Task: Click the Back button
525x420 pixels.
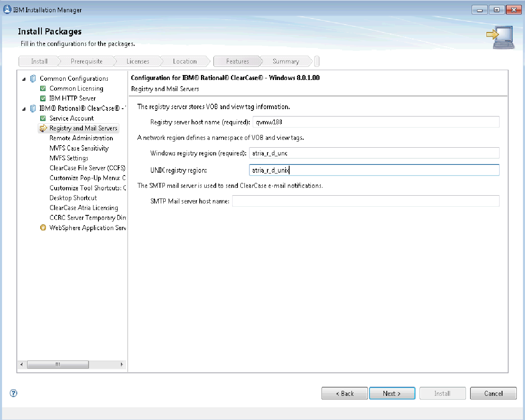Action: [345, 393]
